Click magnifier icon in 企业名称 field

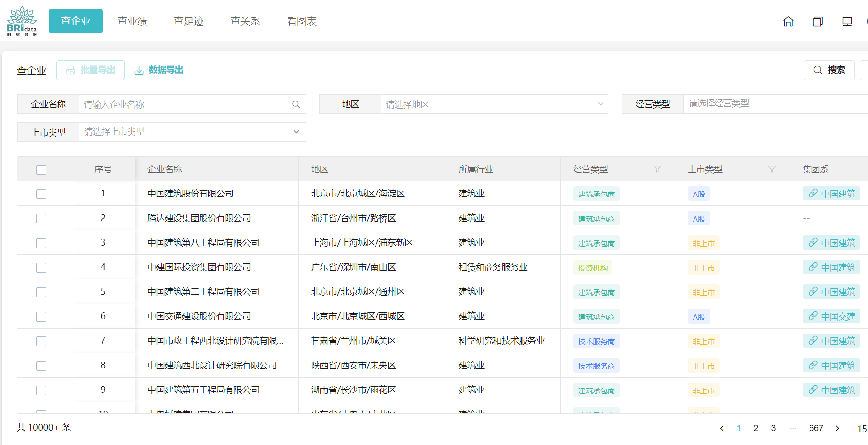point(296,104)
